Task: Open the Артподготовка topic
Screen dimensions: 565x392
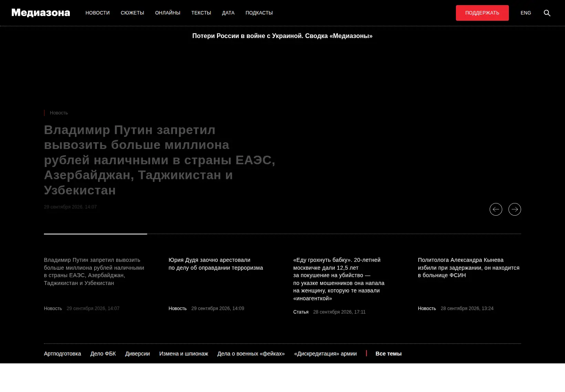Action: [x=62, y=354]
